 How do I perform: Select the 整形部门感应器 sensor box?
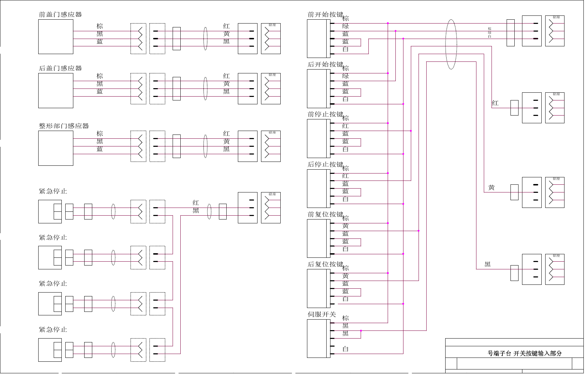tap(56, 148)
